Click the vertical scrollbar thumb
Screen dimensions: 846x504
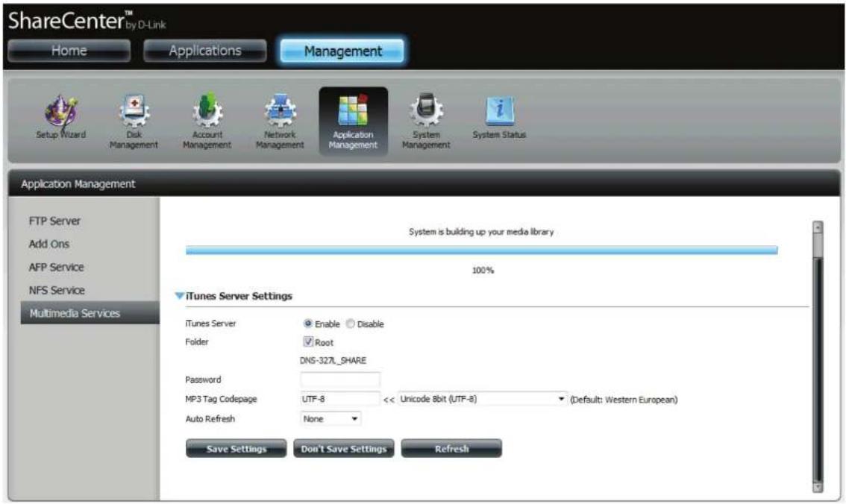818,246
